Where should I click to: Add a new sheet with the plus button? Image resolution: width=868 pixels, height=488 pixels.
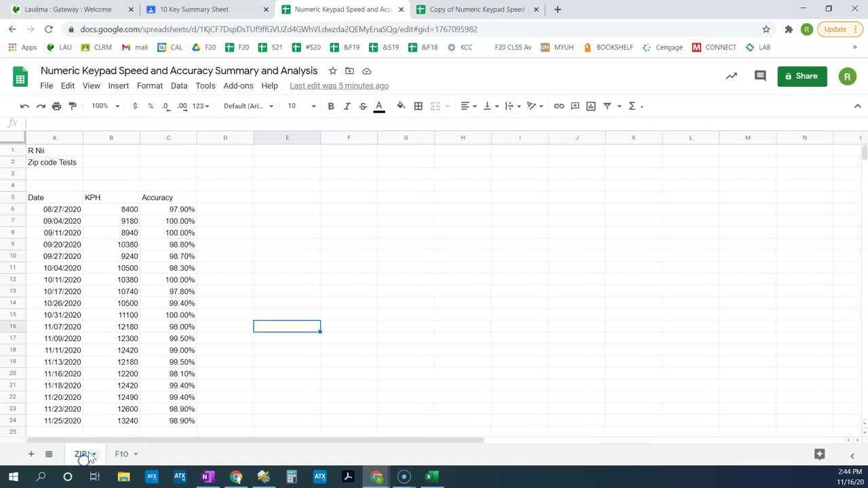pyautogui.click(x=31, y=454)
